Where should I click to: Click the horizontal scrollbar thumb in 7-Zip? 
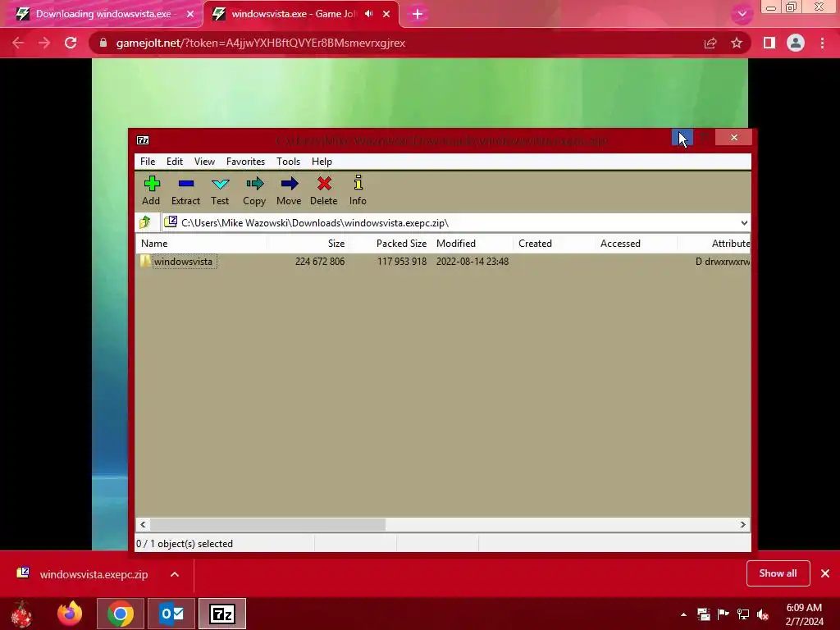(267, 524)
